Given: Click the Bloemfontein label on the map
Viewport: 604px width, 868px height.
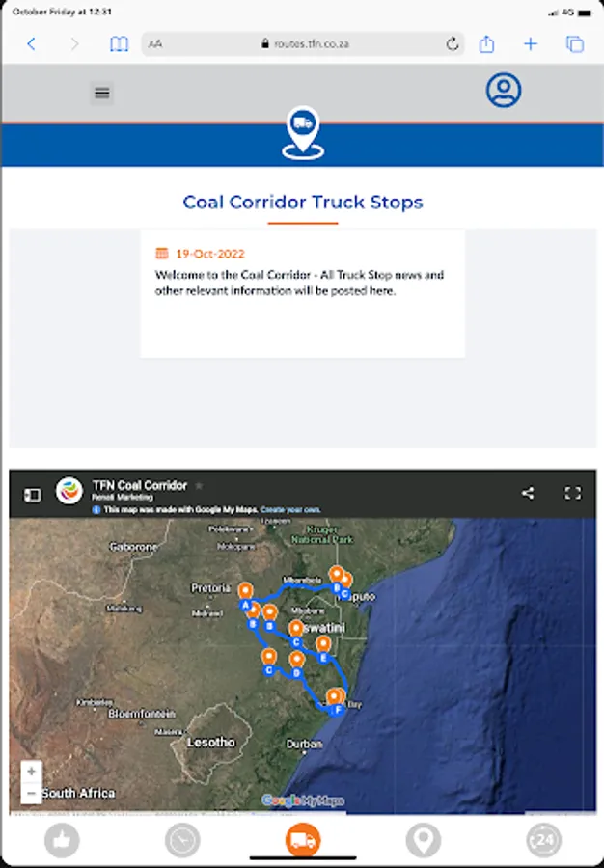Looking at the screenshot, I should pos(142,714).
